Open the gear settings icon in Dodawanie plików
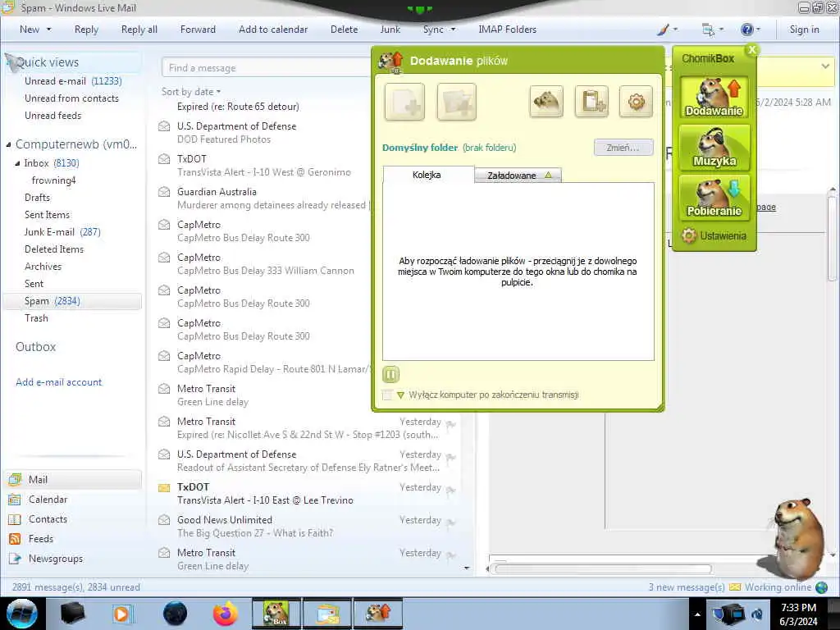 636,101
